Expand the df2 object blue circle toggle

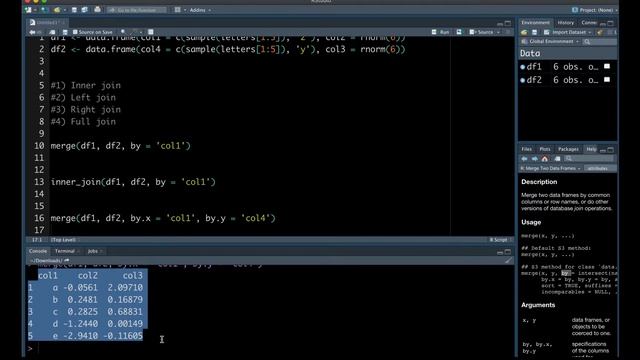[x=522, y=80]
